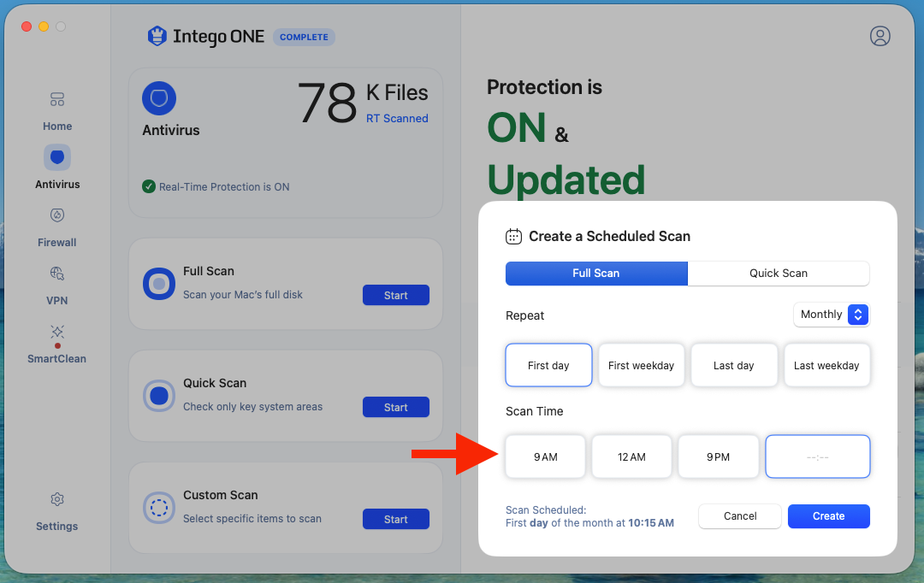This screenshot has width=924, height=583.
Task: Click the scheduled scan calendar icon
Action: pyautogui.click(x=514, y=236)
